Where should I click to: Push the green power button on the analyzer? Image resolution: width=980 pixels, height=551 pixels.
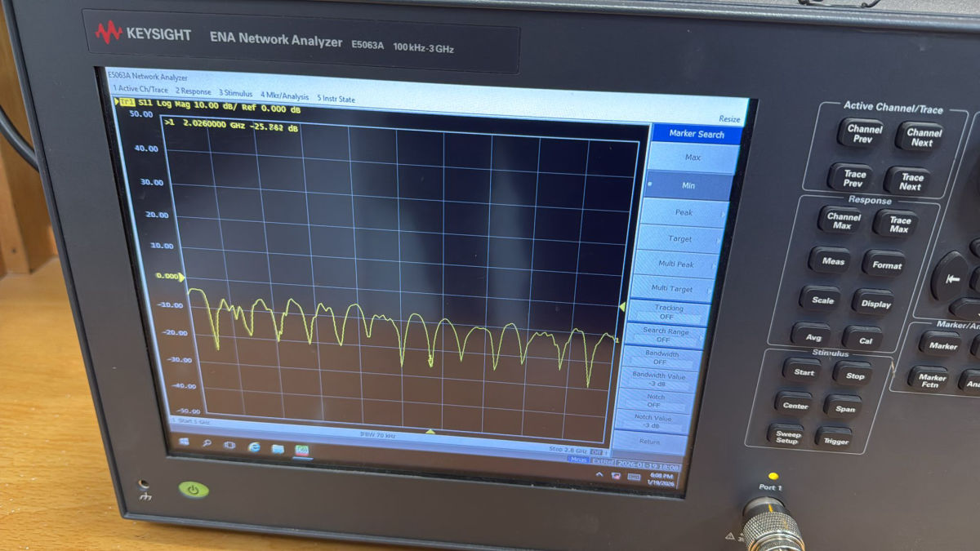[194, 490]
